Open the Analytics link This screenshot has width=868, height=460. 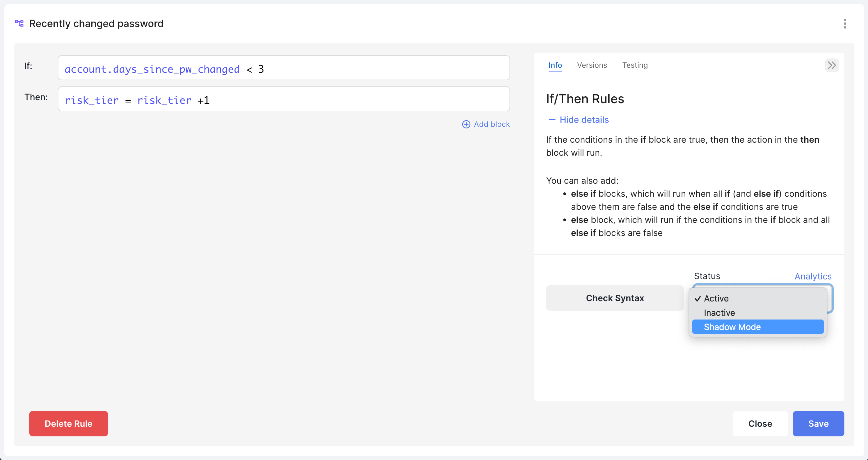click(x=813, y=276)
